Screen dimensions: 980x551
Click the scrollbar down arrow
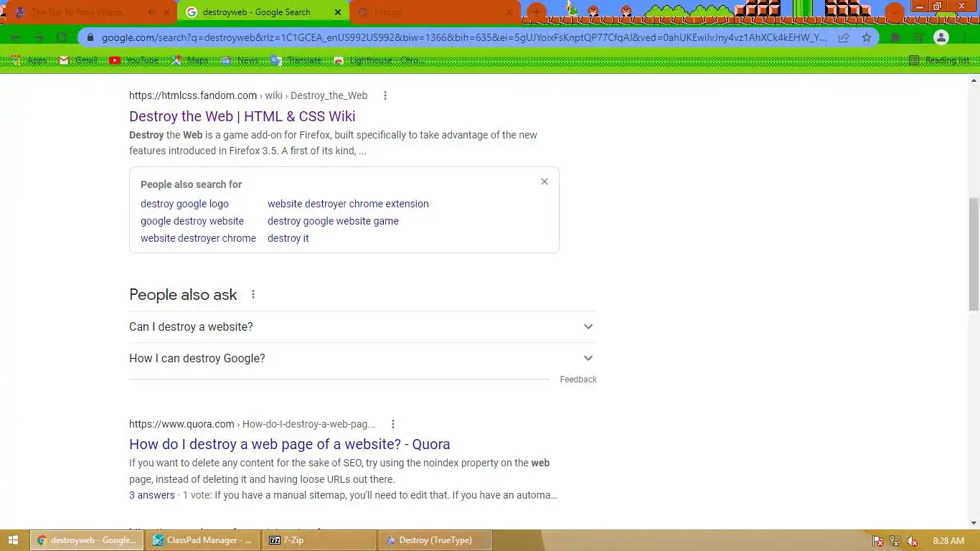tap(974, 523)
